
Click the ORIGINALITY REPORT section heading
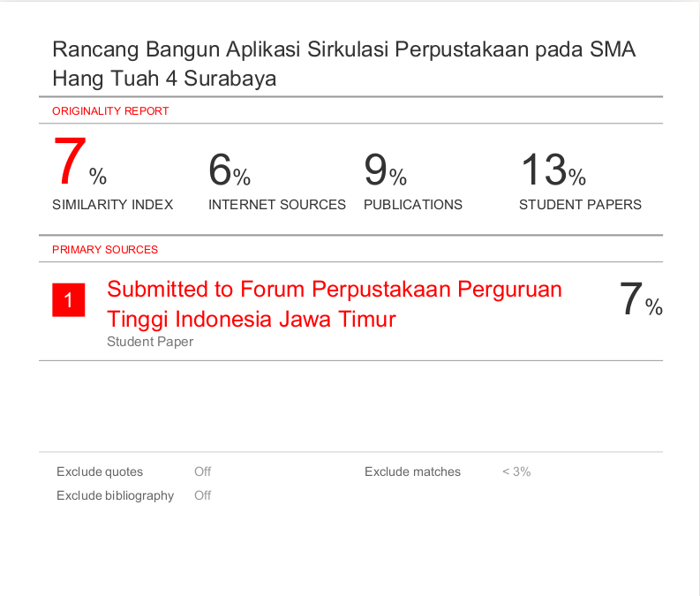tap(110, 111)
